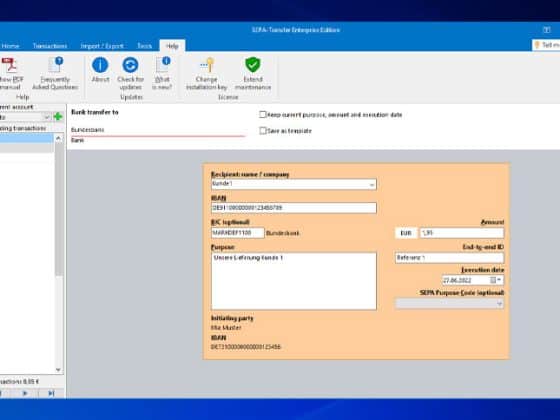Viewport: 560px width, 420px height.
Task: Check Save as template
Action: pos(263,131)
